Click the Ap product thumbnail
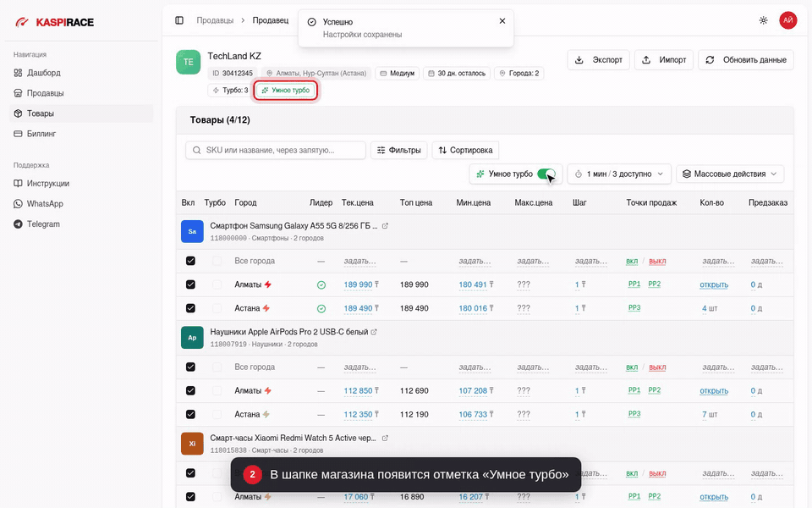 tap(192, 338)
